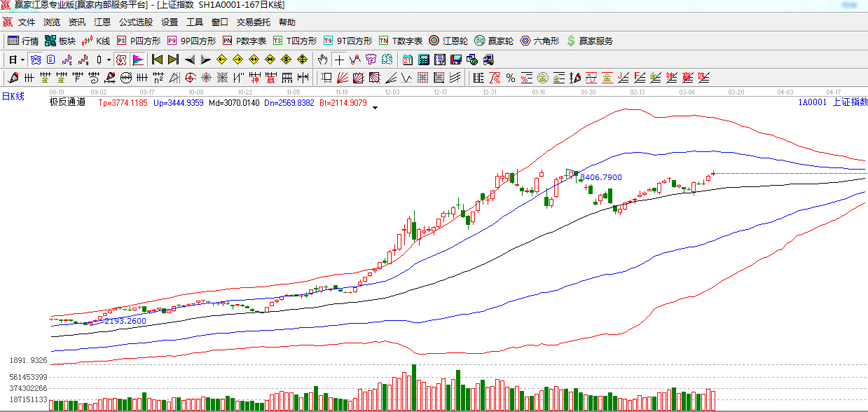This screenshot has height=412, width=868.
Task: Open the 交易委托 menu
Action: click(254, 22)
